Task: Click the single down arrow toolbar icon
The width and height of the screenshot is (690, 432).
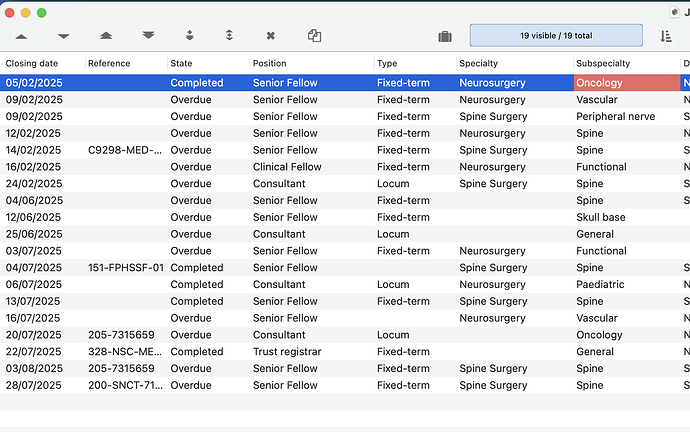Action: pyautogui.click(x=63, y=36)
